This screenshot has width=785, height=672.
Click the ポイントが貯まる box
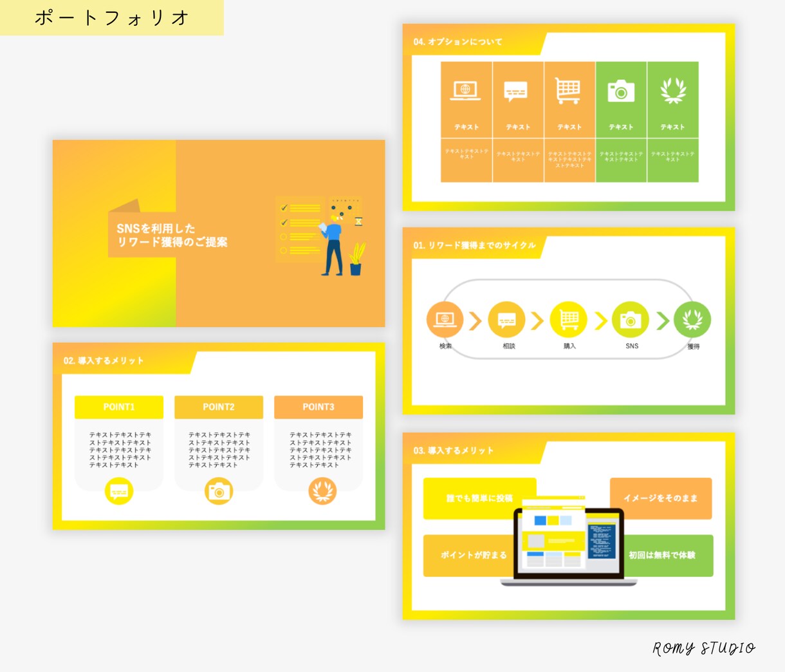pyautogui.click(x=470, y=555)
